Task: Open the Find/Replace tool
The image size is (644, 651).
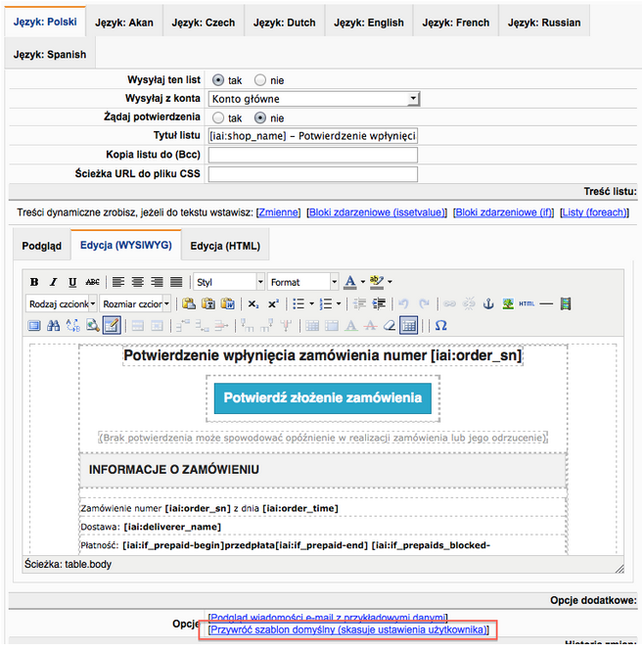Action: tap(72, 326)
